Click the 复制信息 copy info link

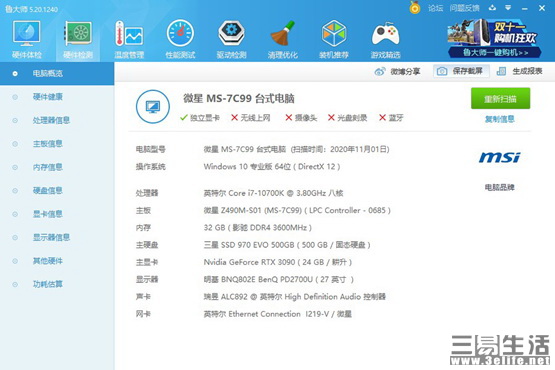499,119
